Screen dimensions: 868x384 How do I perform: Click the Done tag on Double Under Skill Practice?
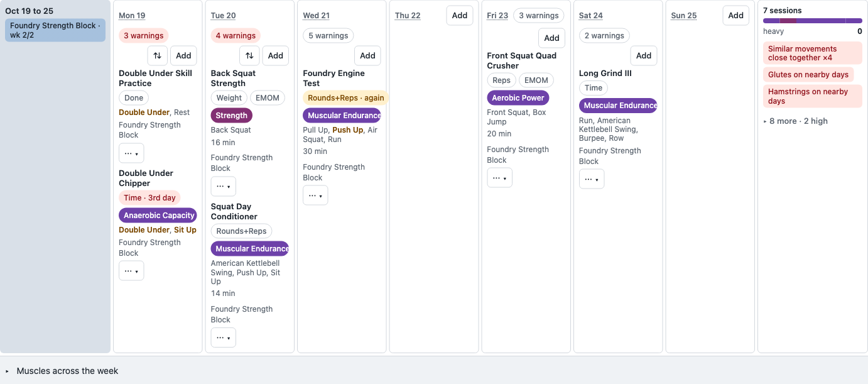click(134, 97)
